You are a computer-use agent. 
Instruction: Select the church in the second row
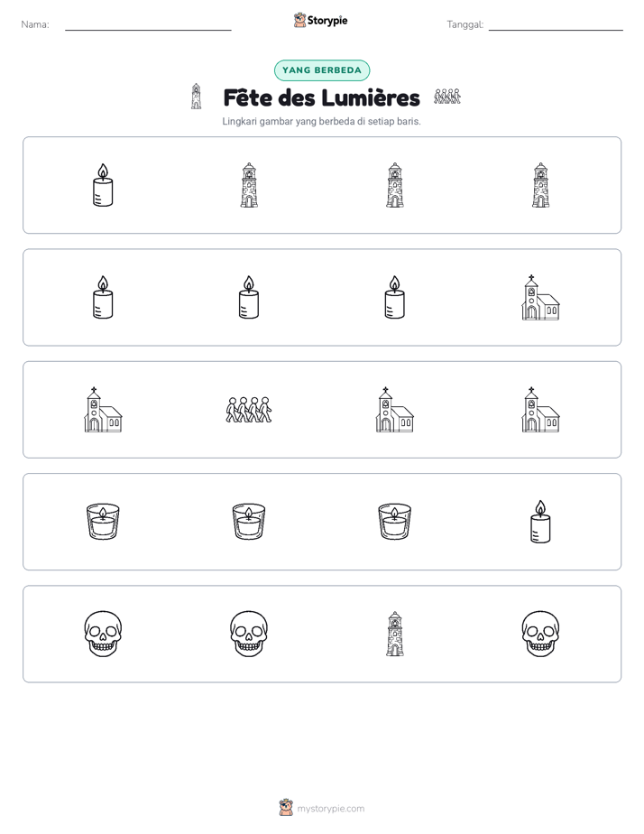pos(540,297)
